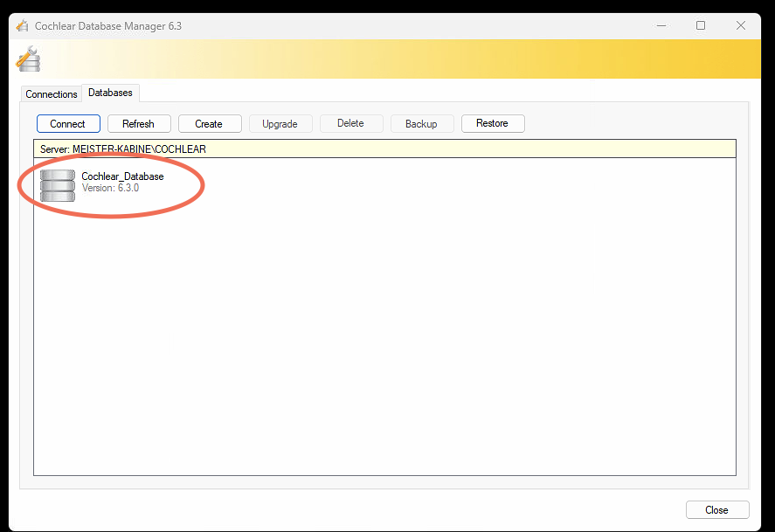Switch to the Connections tab

[x=52, y=94]
